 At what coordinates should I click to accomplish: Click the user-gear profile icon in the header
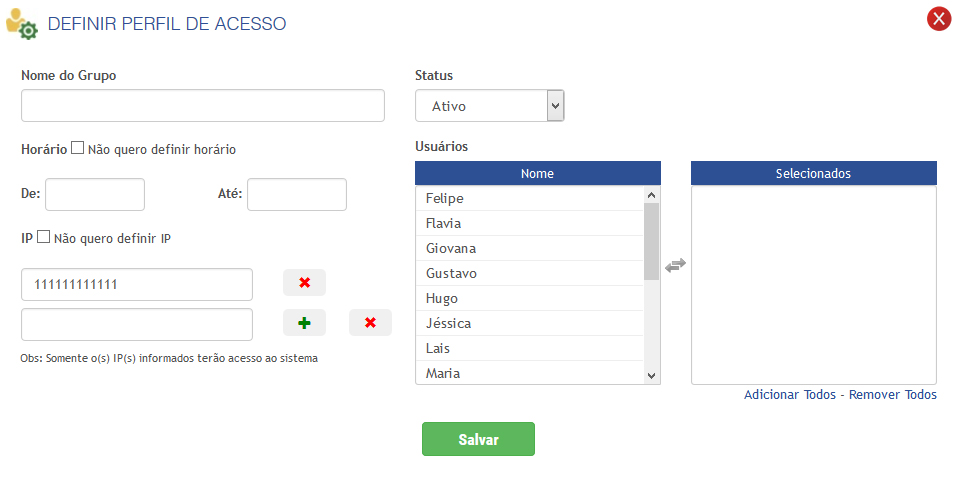click(x=22, y=23)
